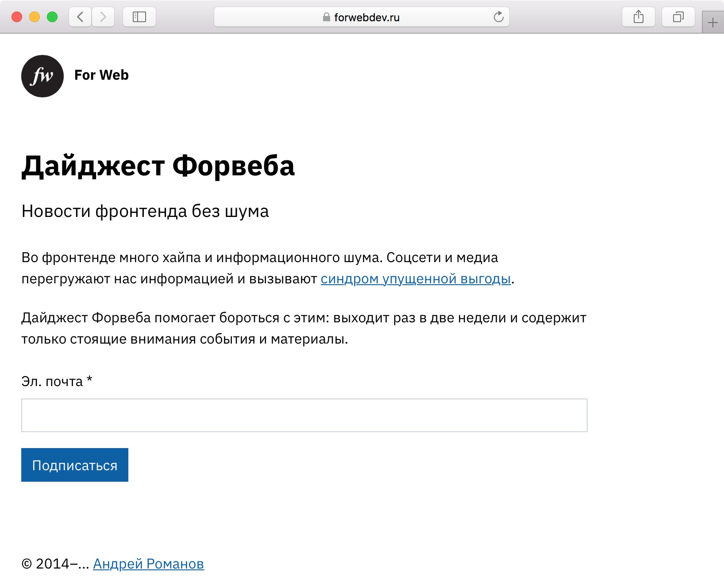Open the синдром упущенной выгоды link

tap(416, 279)
